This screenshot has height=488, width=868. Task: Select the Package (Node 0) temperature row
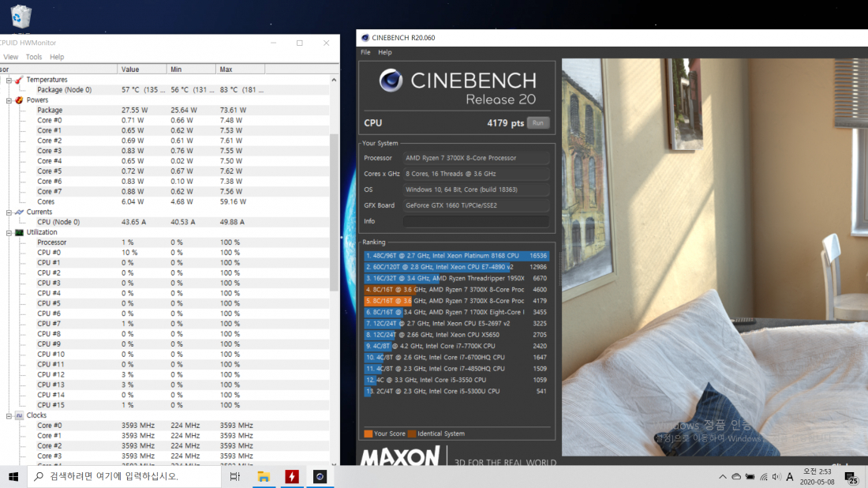pyautogui.click(x=165, y=90)
